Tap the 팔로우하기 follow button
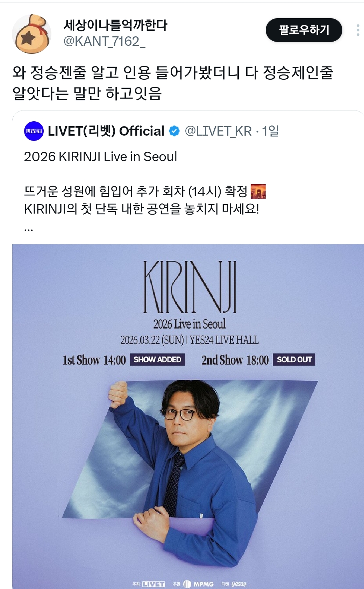The width and height of the screenshot is (364, 589). (x=304, y=30)
